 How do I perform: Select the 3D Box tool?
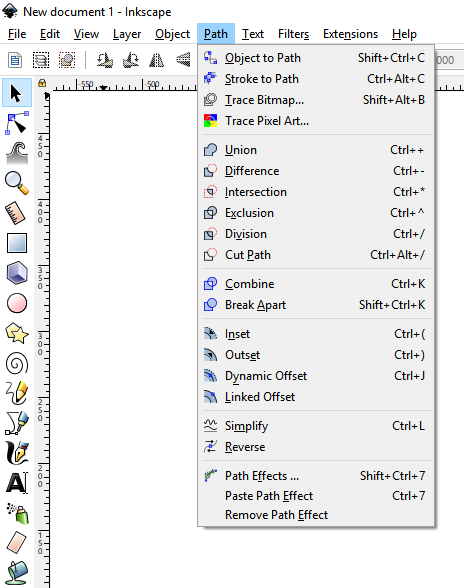point(17,273)
